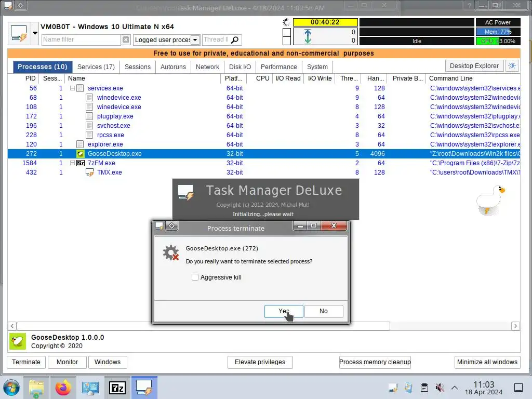This screenshot has height=399, width=532.
Task: Click the Terminate button
Action: 26,362
